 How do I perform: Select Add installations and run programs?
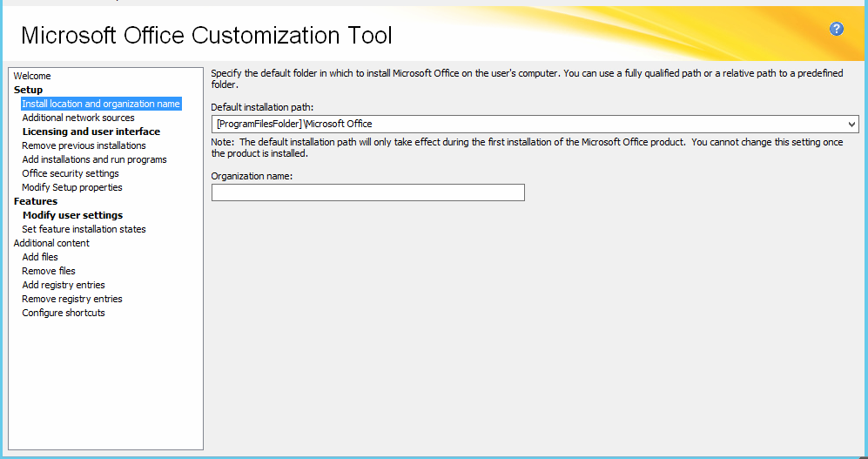coord(94,159)
